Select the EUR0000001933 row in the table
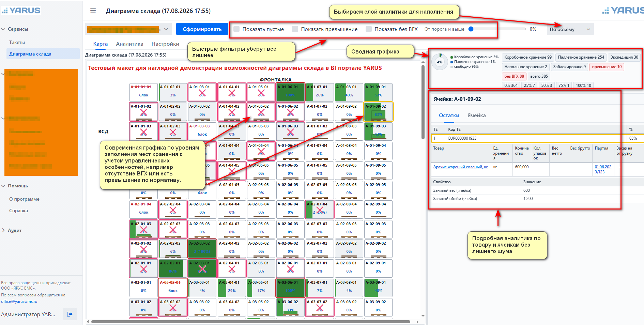644x325 pixels. [x=537, y=138]
